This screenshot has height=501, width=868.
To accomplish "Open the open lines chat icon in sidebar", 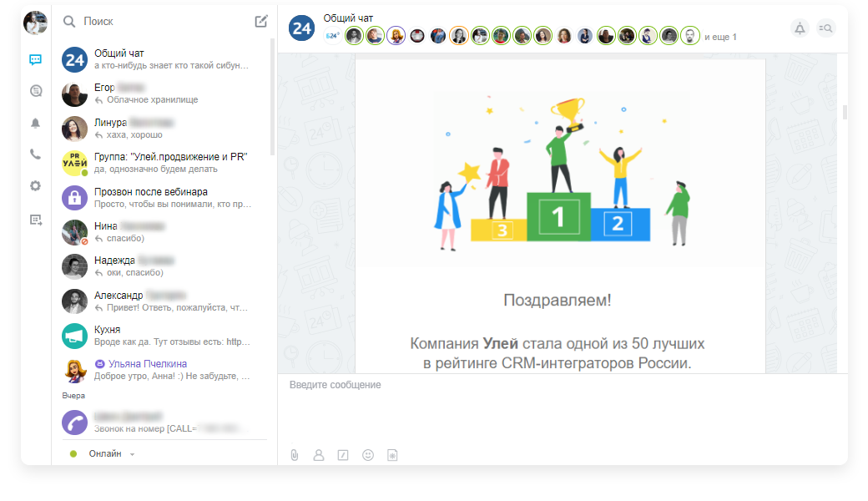I will (36, 91).
